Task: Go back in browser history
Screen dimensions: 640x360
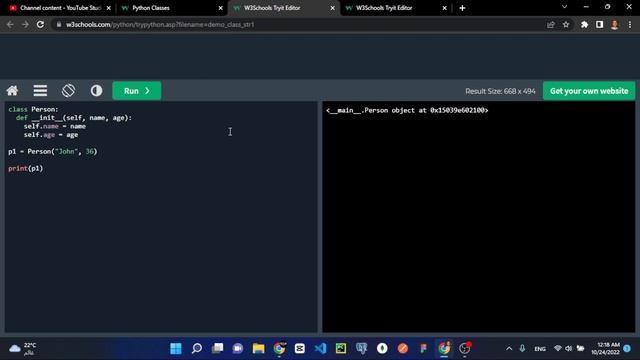Action: [x=10, y=24]
